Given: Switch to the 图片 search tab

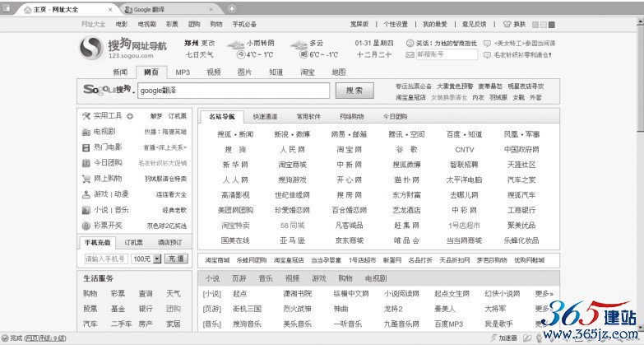Looking at the screenshot, I should point(244,72).
